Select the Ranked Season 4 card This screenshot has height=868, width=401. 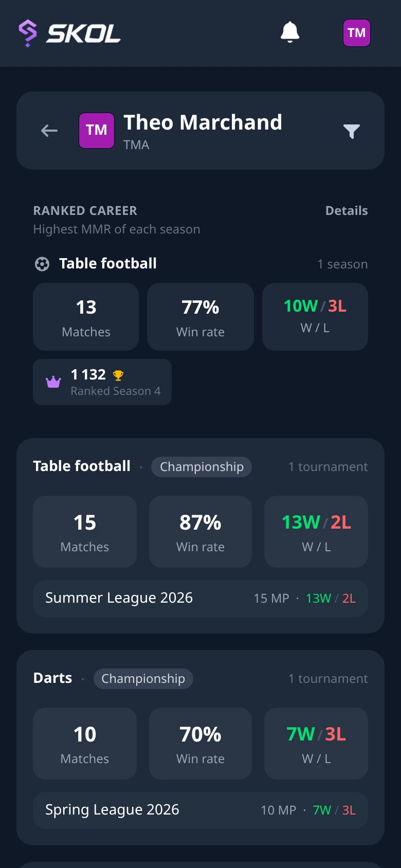point(102,382)
